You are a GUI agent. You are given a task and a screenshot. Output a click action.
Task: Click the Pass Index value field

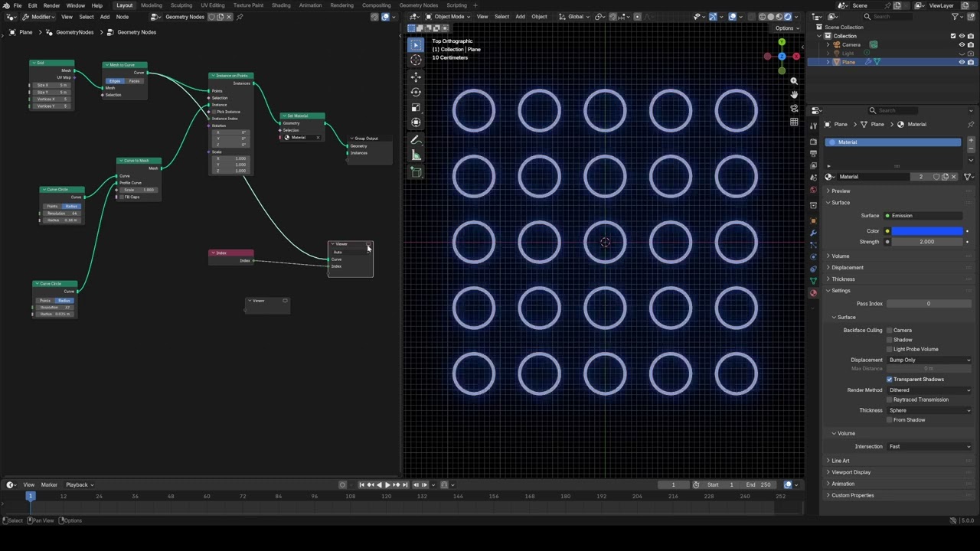tap(929, 304)
